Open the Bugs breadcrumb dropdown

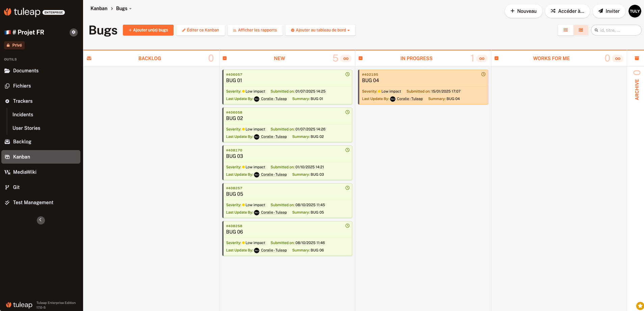(124, 8)
